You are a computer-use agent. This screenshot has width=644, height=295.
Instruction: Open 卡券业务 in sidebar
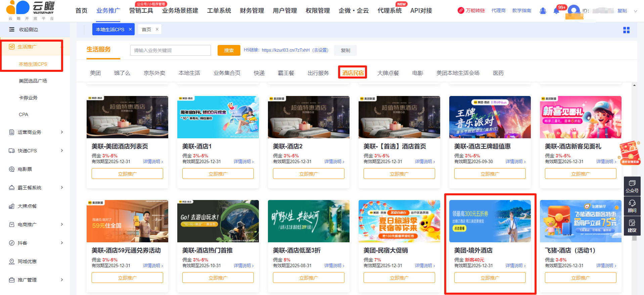pyautogui.click(x=28, y=98)
